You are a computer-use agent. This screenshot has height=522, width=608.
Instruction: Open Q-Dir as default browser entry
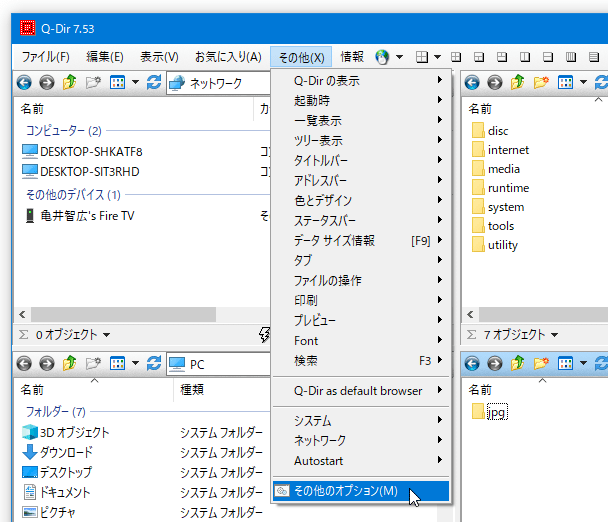[x=361, y=391]
